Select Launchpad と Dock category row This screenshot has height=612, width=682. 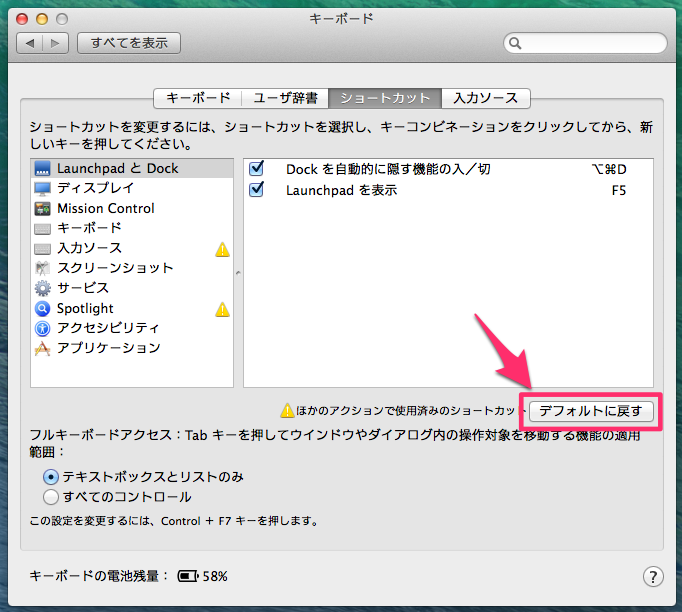point(132,168)
